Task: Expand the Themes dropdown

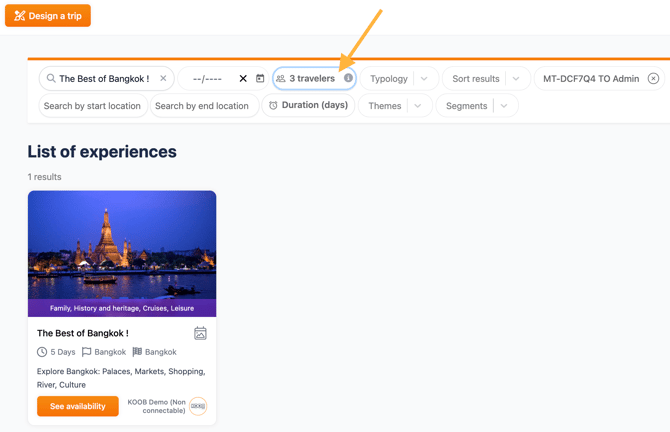Action: (417, 106)
